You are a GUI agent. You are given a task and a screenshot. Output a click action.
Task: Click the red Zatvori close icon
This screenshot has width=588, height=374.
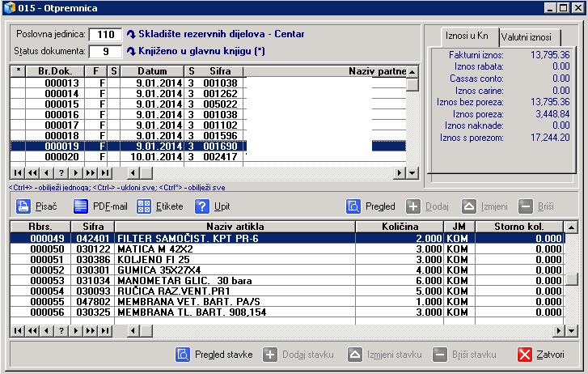tap(524, 354)
